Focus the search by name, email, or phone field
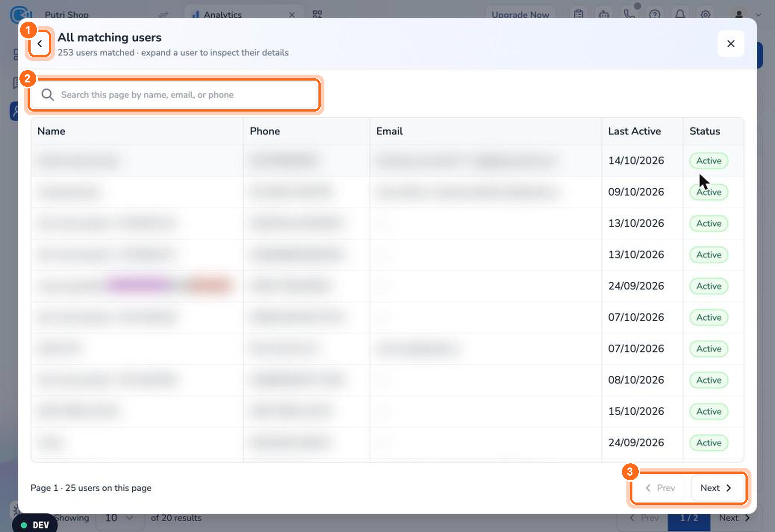This screenshot has height=532, width=775. click(x=175, y=95)
